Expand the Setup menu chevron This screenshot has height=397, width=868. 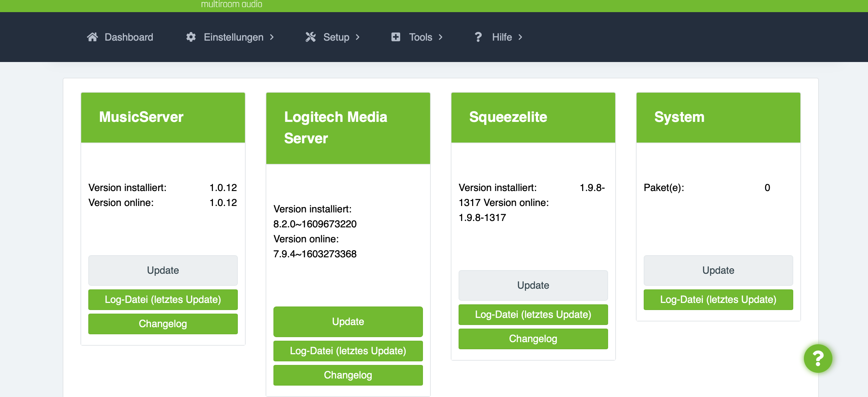click(358, 37)
